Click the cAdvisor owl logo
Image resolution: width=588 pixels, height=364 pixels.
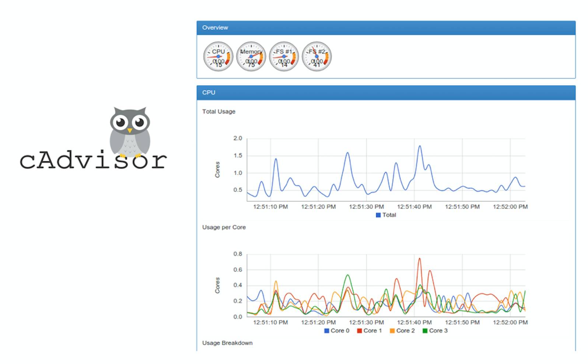130,132
